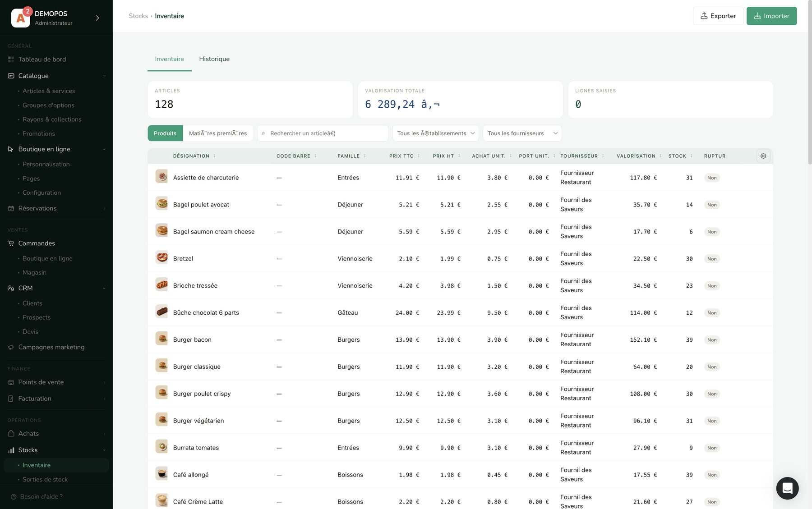Screen dimensions: 812x509
Task: Open the chat support bubble
Action: pyautogui.click(x=787, y=488)
